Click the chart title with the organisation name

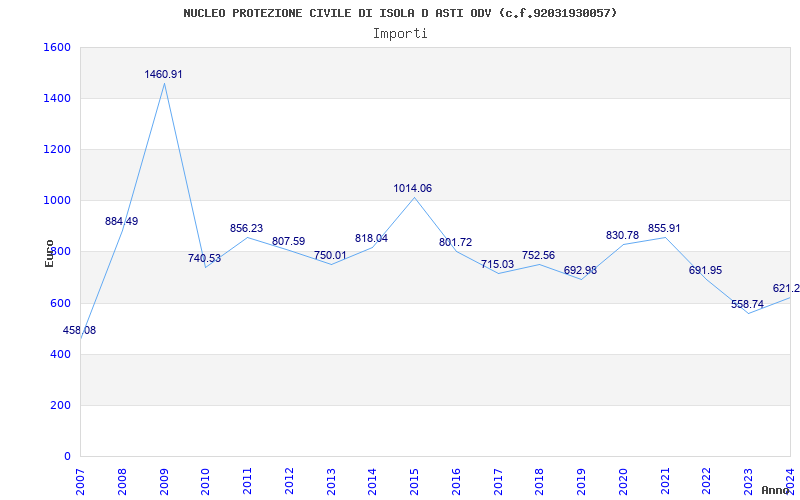[x=400, y=13]
